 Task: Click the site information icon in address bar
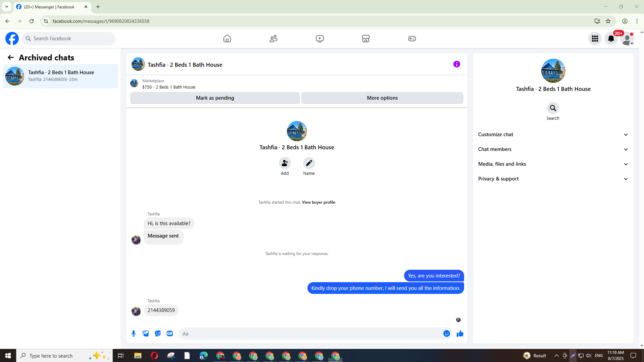point(46,21)
